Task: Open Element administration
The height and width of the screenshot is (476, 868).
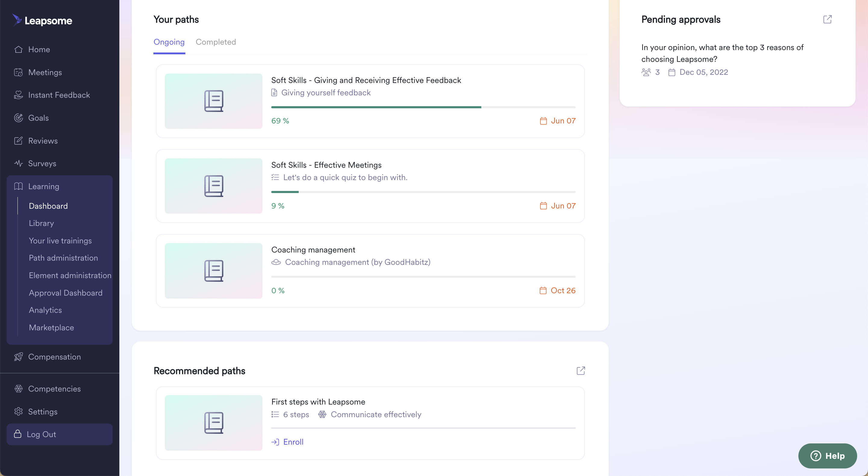Action: pyautogui.click(x=70, y=275)
